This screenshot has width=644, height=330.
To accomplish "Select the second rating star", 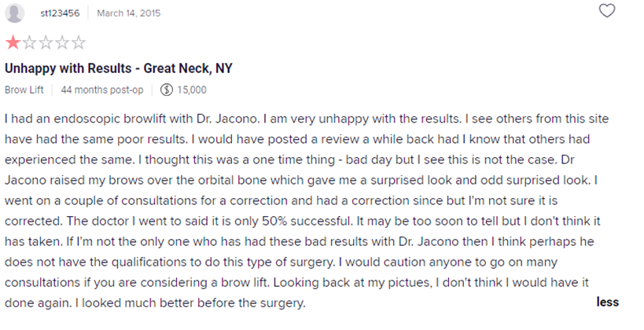I will click(29, 42).
